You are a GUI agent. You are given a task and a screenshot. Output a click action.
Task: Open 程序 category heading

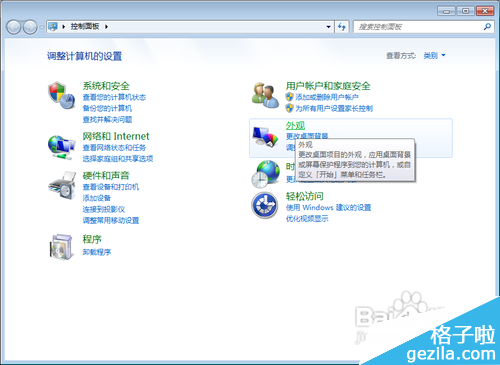[92, 239]
